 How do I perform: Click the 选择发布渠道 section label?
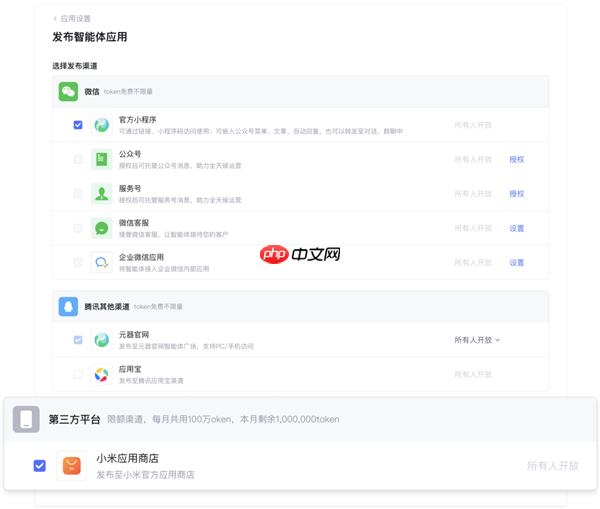click(75, 66)
